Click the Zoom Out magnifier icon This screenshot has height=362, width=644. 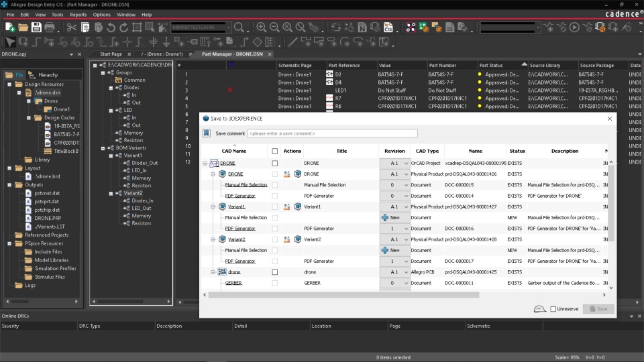(x=274, y=27)
